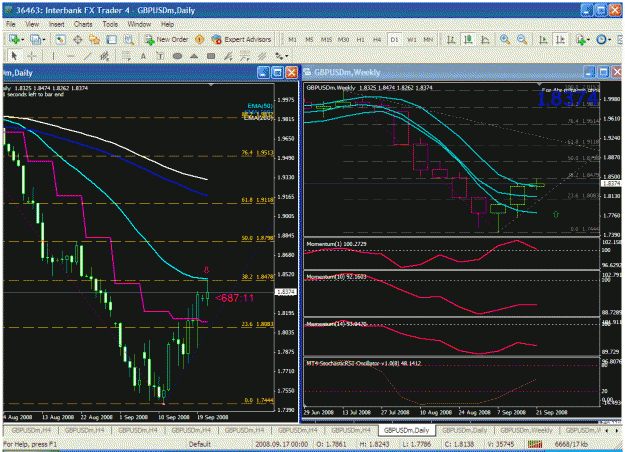625x452 pixels.
Task: Click the New Order button
Action: (x=166, y=39)
